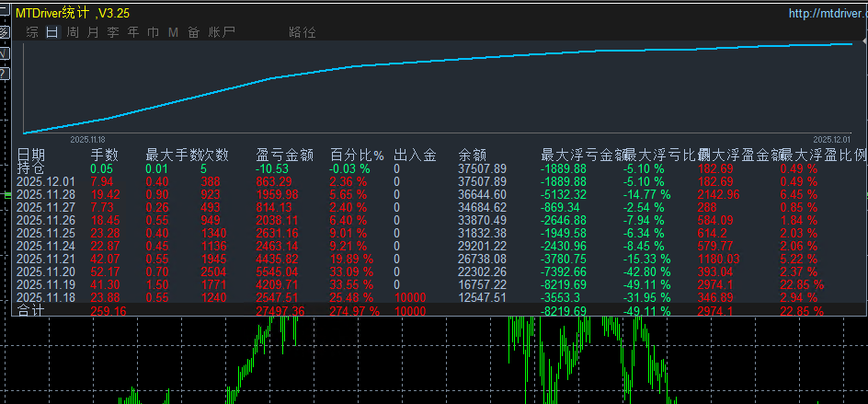Click the 盈亏金额 column header
Screen dimensions: 868x404
(x=285, y=155)
